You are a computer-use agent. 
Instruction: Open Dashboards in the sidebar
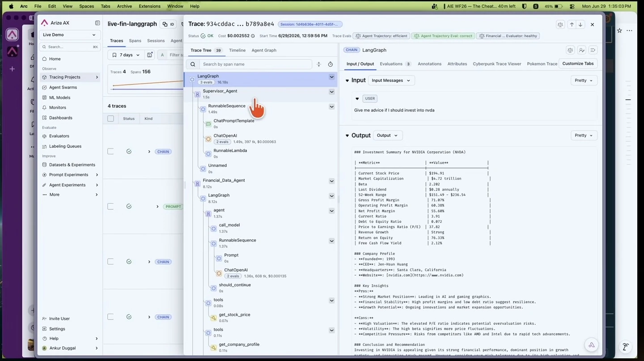pyautogui.click(x=60, y=118)
